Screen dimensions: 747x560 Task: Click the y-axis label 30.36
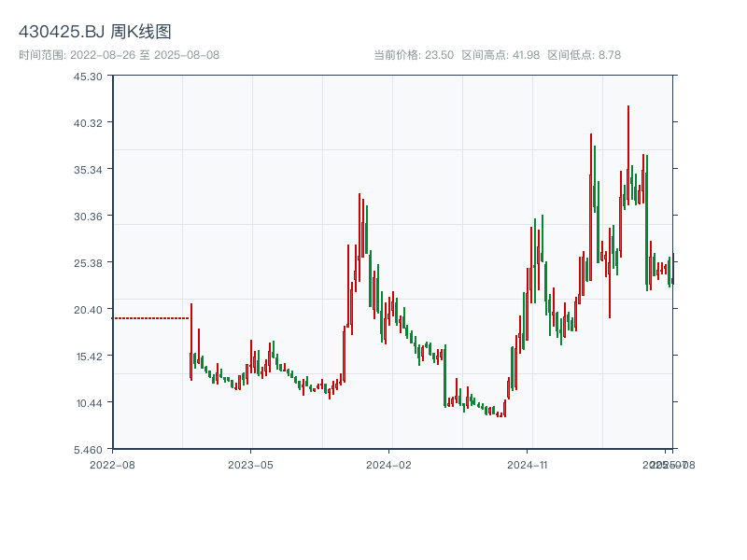coord(88,217)
